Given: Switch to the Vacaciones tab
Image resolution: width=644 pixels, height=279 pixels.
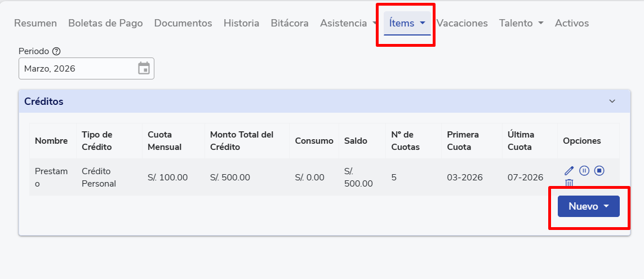Looking at the screenshot, I should coord(462,23).
